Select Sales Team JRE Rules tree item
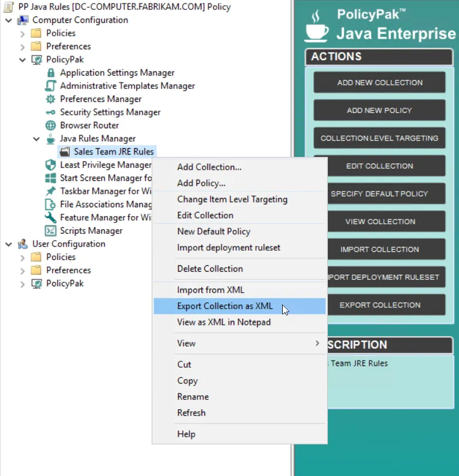This screenshot has height=476, width=459. [x=107, y=152]
